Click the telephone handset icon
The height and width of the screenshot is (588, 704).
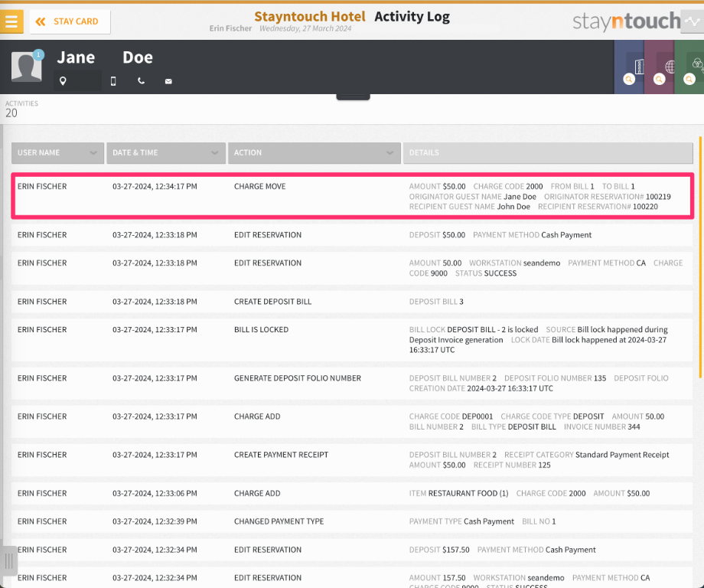[141, 81]
